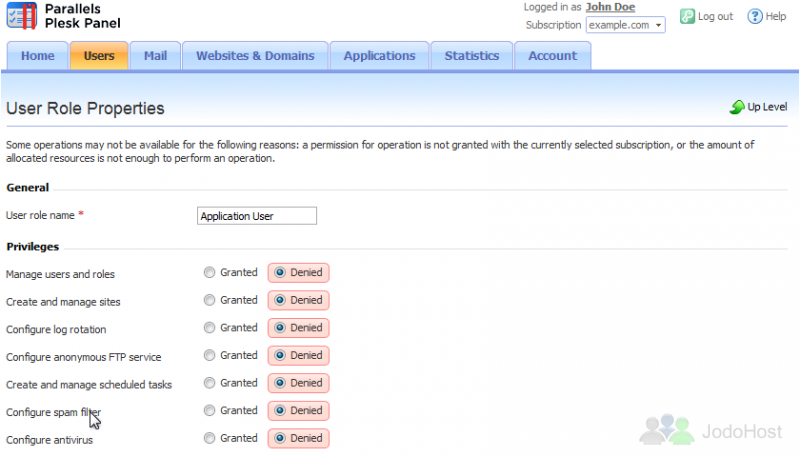Grant Configure spam filter privilege
The height and width of the screenshot is (457, 800).
point(209,410)
